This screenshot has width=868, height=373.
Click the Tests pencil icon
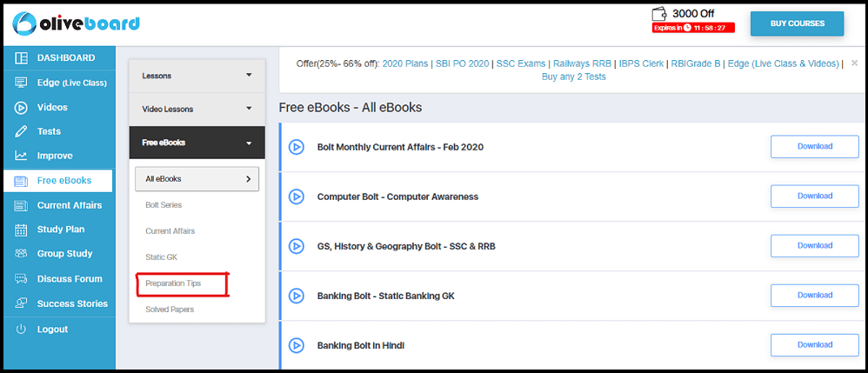coord(21,131)
